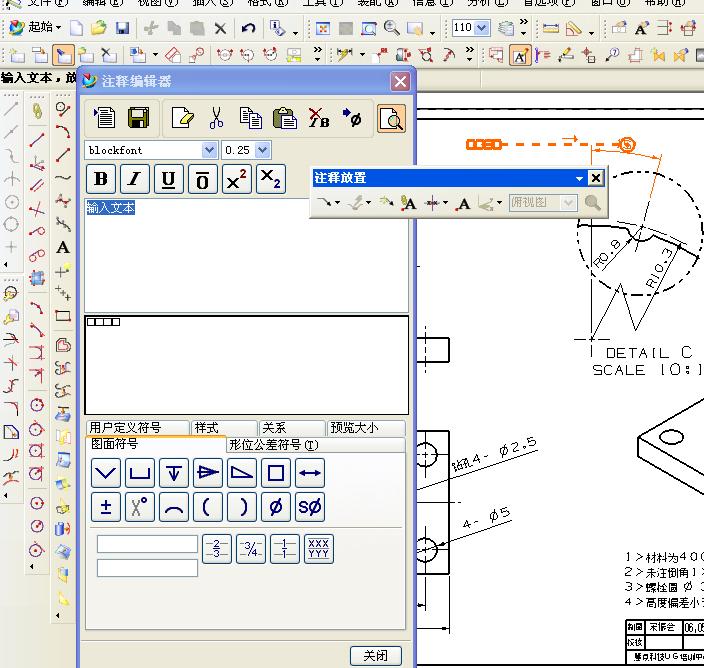The width and height of the screenshot is (704, 668).
Task: Insert two-line XXX/YYY text
Action: [x=319, y=549]
